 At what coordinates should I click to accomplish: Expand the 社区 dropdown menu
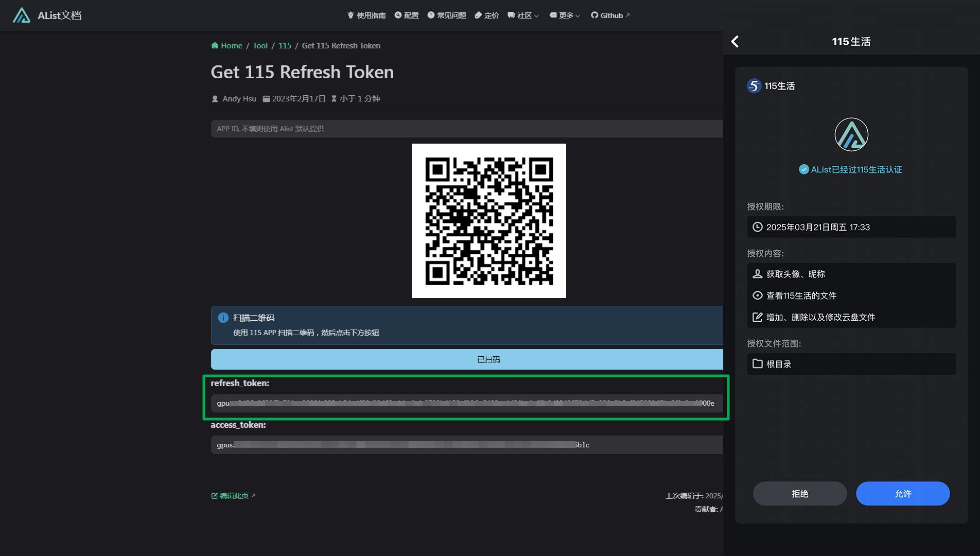tap(523, 15)
